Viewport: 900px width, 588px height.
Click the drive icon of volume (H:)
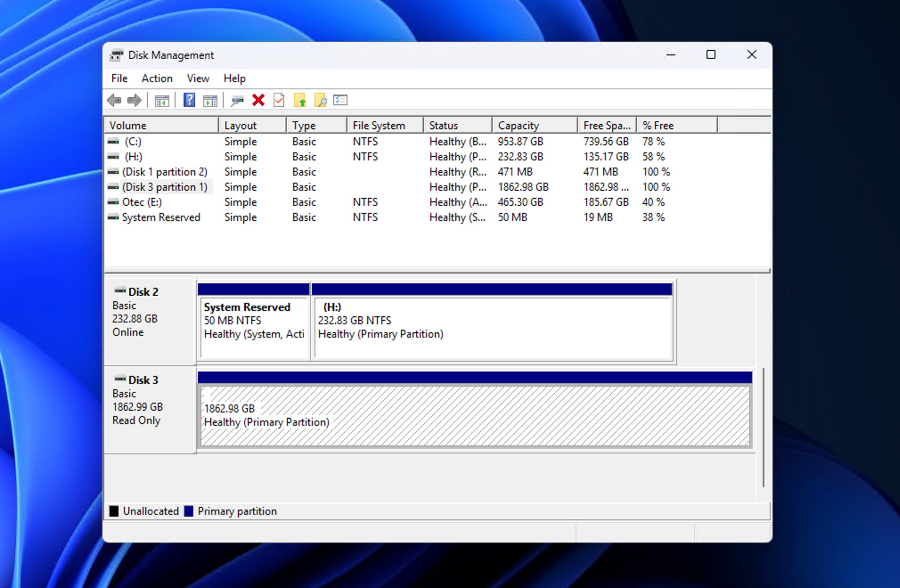coord(114,157)
